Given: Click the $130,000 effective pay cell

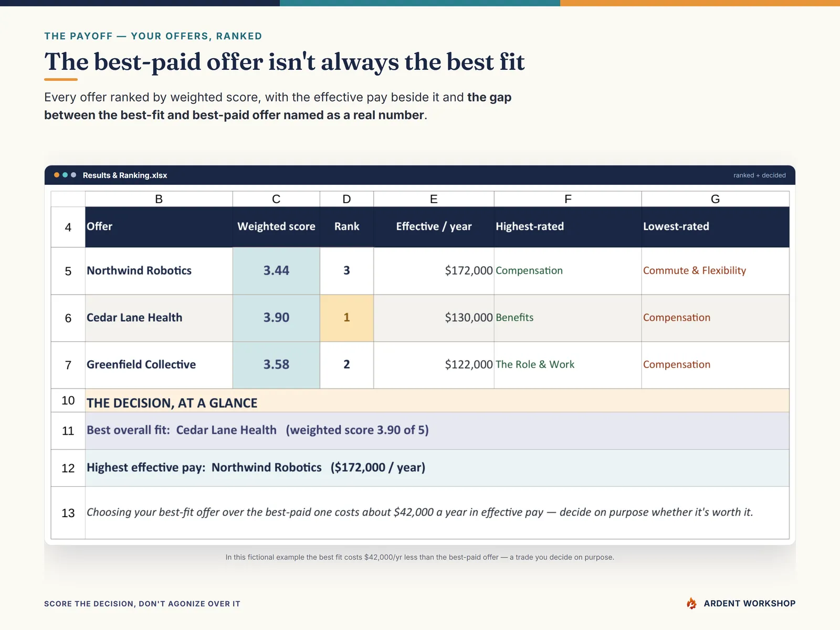Looking at the screenshot, I should [434, 318].
